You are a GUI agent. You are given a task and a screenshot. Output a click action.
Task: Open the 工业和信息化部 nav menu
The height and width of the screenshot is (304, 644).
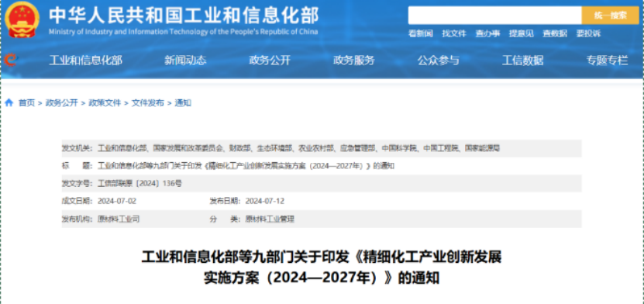(85, 60)
